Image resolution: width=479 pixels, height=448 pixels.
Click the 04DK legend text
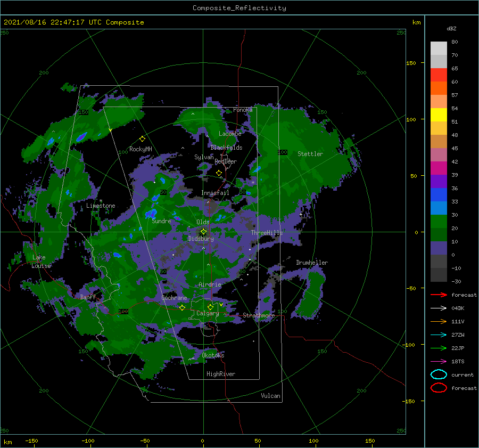[x=458, y=308]
